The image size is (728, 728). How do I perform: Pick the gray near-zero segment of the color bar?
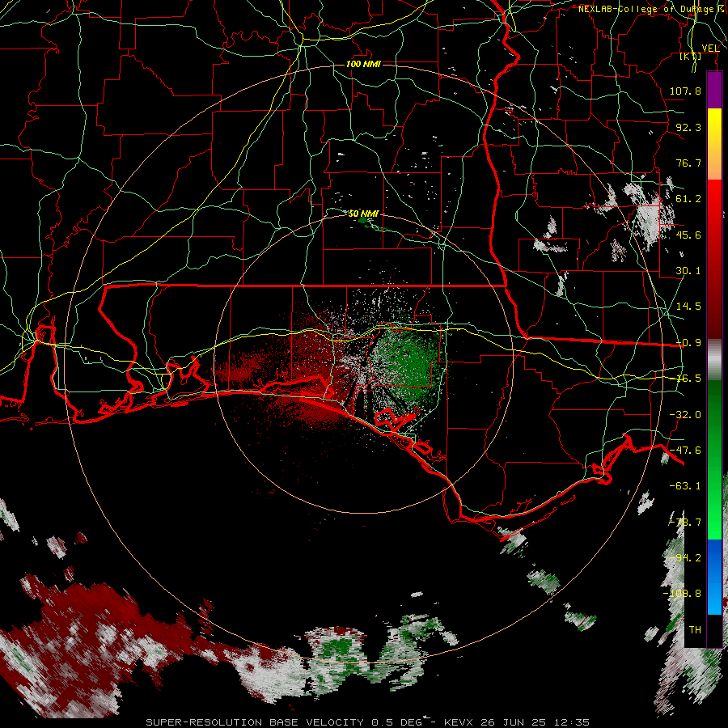714,359
